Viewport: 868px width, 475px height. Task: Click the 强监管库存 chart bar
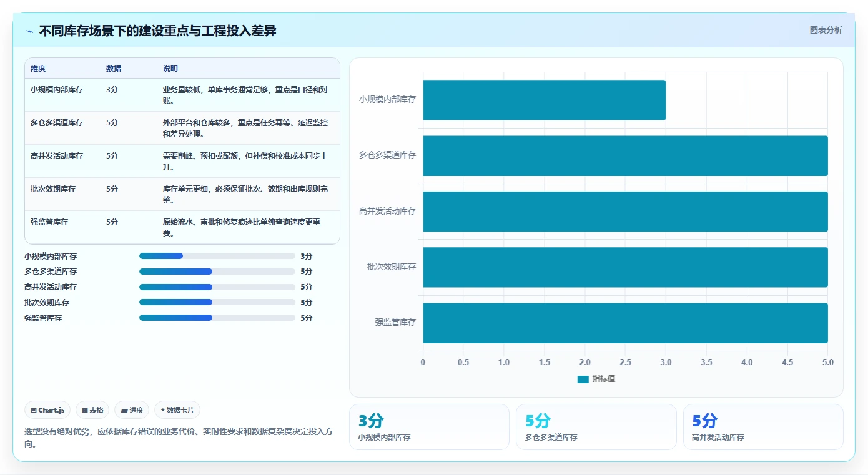(x=625, y=323)
